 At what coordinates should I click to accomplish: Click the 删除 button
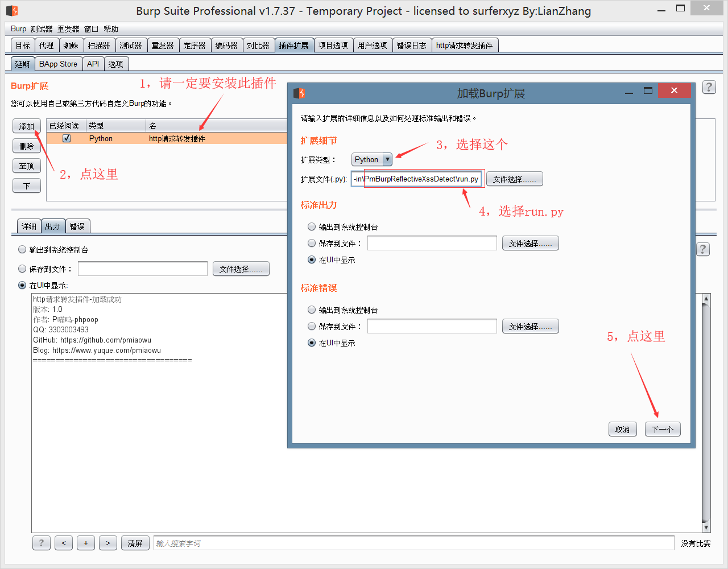coord(27,146)
